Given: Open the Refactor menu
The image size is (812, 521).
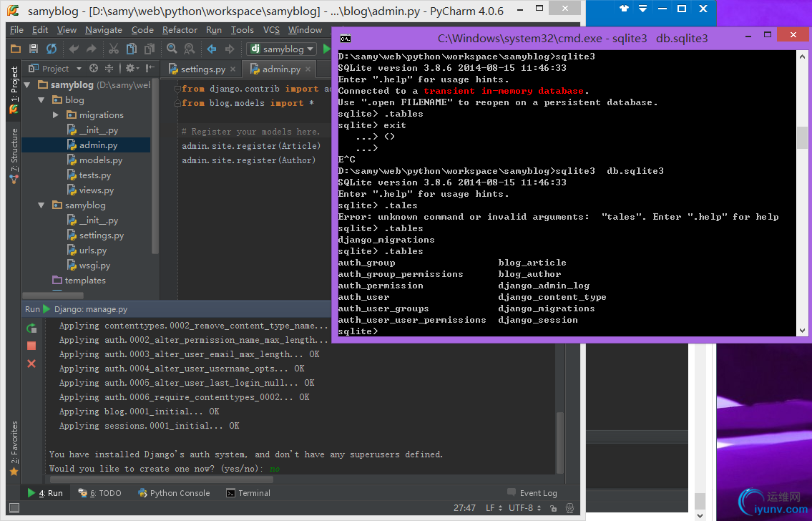Looking at the screenshot, I should click(x=180, y=30).
